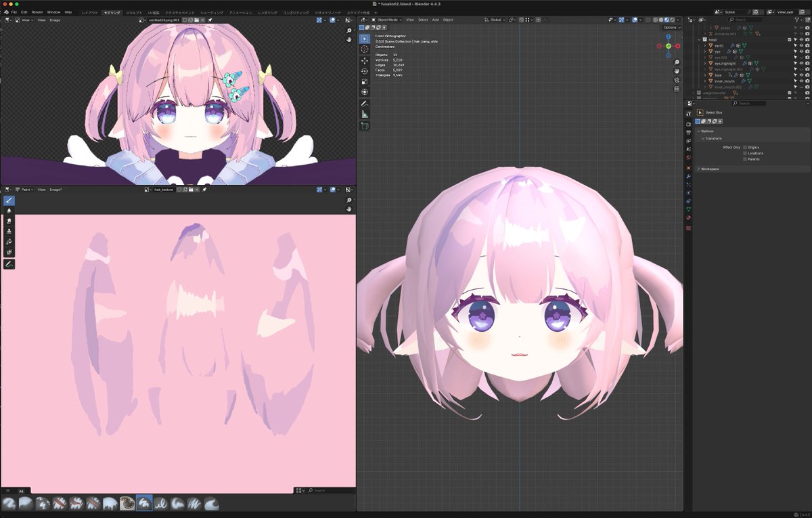Click the zoom icon in 3D viewport
Image resolution: width=812 pixels, height=518 pixels.
click(677, 62)
